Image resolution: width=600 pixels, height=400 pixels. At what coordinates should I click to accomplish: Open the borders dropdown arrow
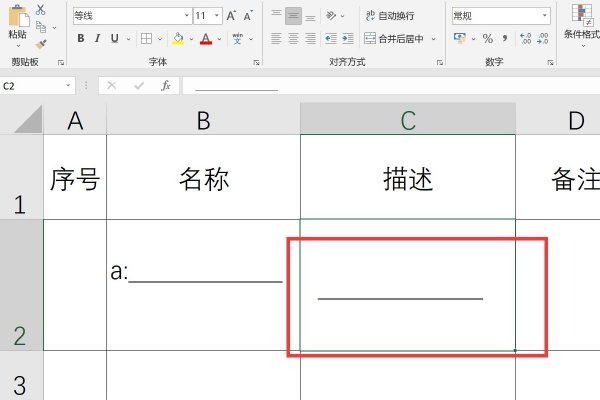[x=160, y=39]
